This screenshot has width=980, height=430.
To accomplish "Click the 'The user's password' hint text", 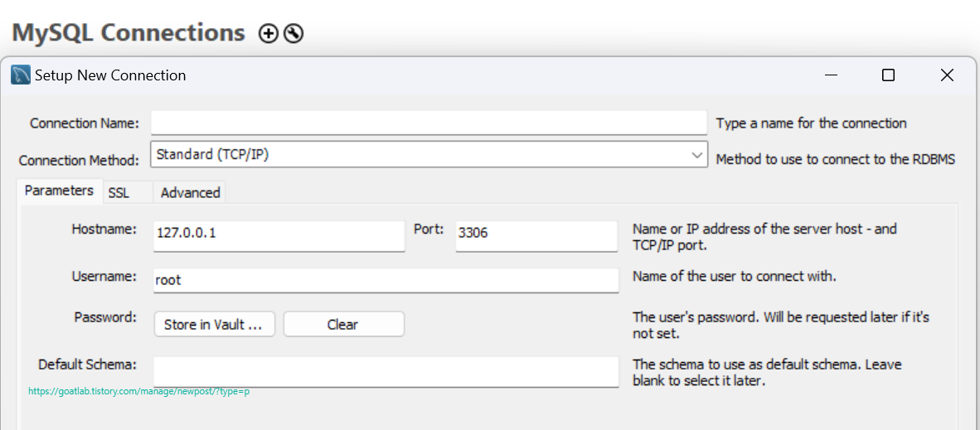I will [781, 325].
